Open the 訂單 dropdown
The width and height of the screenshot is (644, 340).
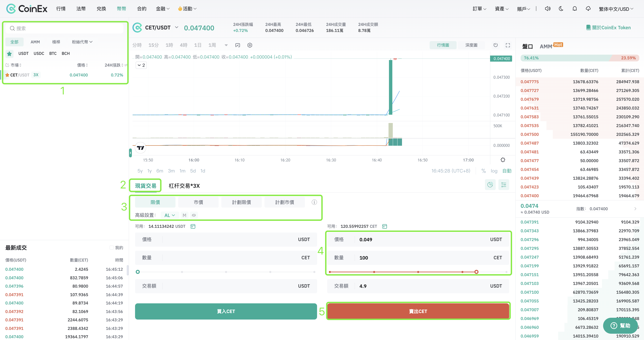click(x=479, y=9)
